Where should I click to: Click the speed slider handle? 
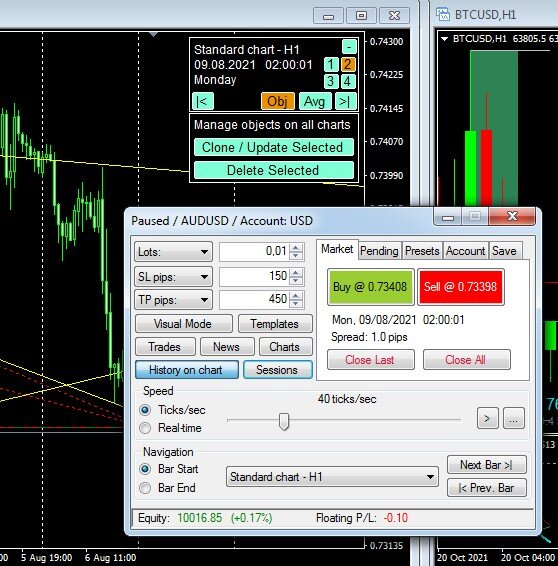[x=284, y=421]
